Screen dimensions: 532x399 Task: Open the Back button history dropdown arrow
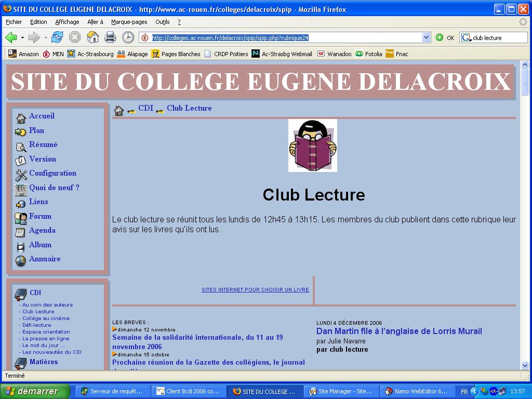pos(22,37)
